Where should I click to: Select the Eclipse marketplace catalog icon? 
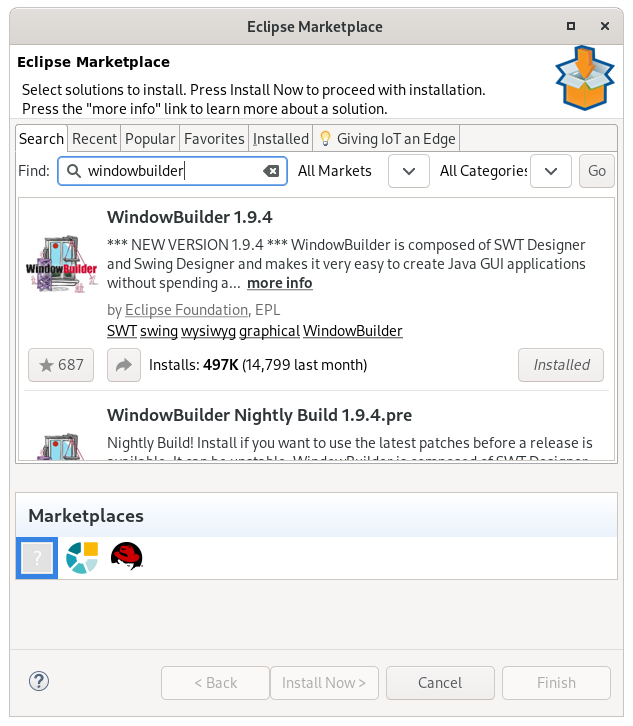(x=82, y=557)
